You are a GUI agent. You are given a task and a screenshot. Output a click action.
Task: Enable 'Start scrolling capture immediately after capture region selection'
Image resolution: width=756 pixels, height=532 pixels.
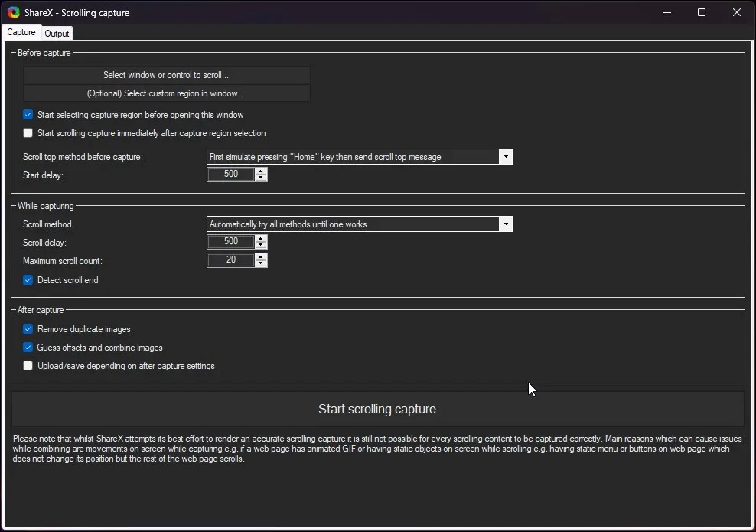point(28,133)
